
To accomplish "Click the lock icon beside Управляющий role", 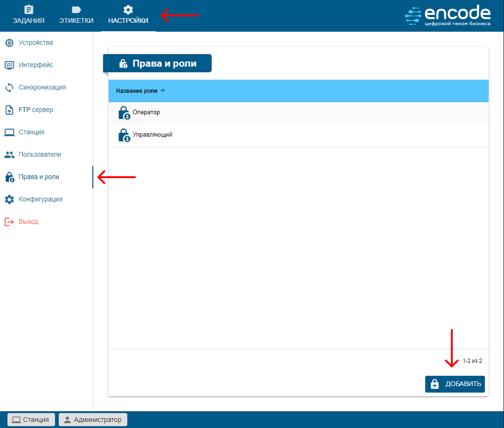I will point(124,135).
